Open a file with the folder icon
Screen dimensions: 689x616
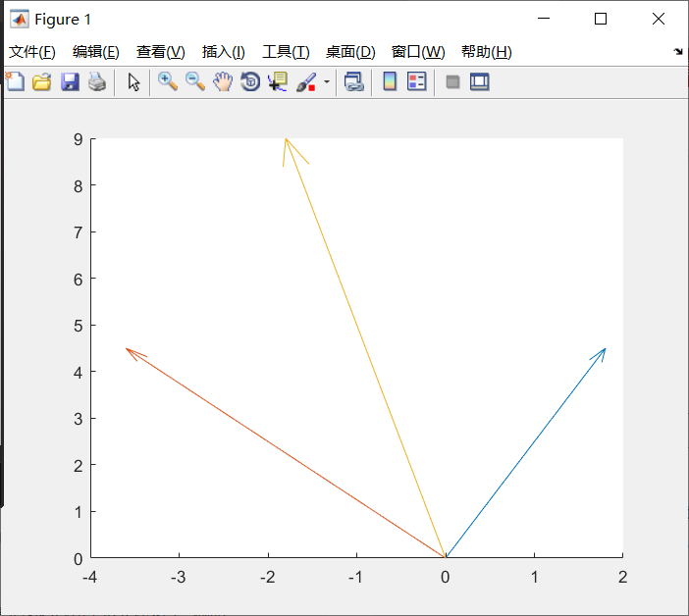pyautogui.click(x=42, y=82)
